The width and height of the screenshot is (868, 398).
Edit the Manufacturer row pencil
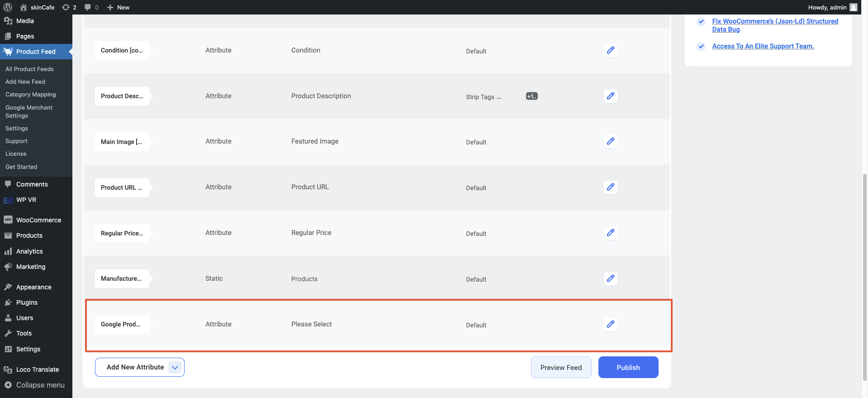tap(611, 278)
